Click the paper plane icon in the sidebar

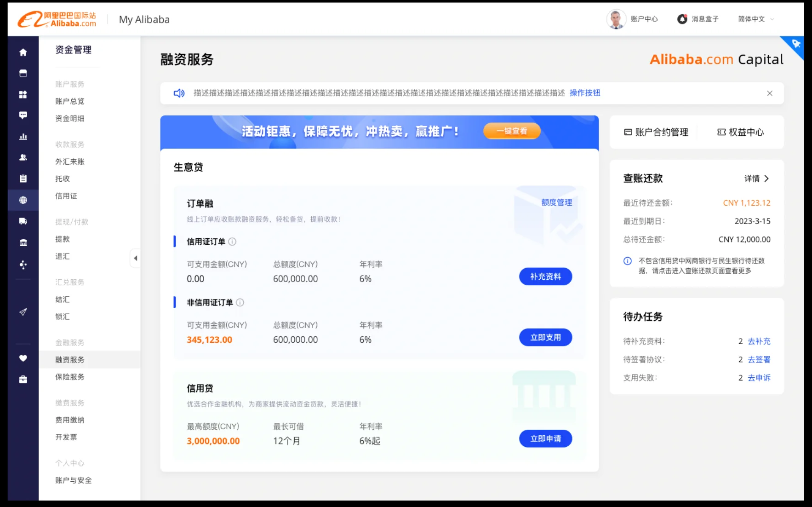[x=23, y=312]
